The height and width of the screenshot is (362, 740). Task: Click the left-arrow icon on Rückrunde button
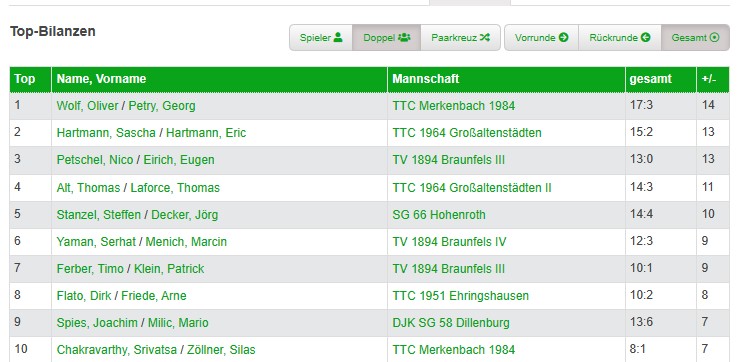646,37
